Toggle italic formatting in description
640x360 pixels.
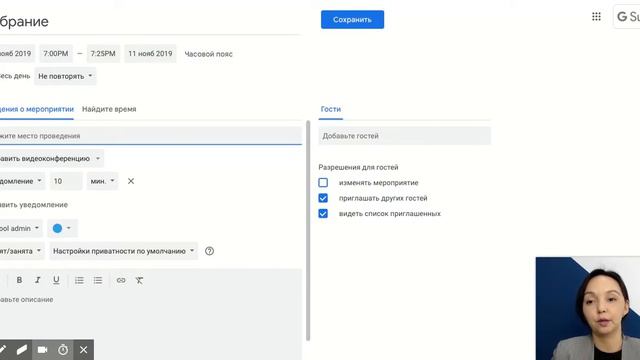pos(38,280)
